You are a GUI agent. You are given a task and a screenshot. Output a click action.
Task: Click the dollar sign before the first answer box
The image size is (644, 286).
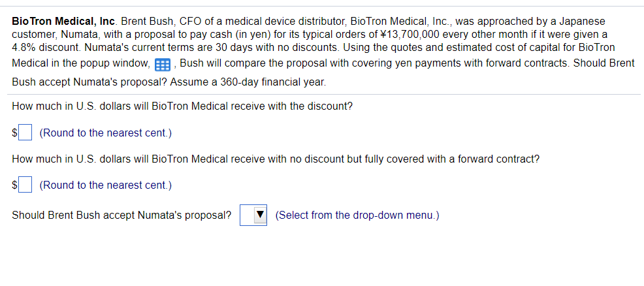click(15, 133)
